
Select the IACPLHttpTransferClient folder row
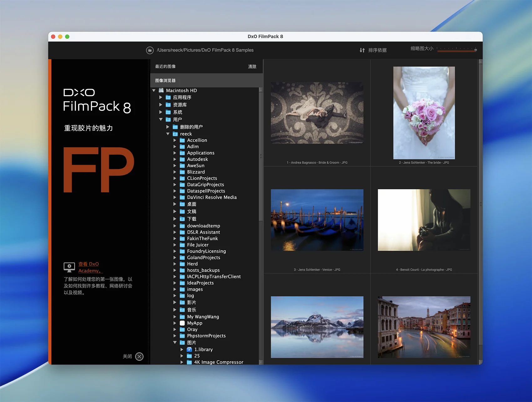tap(205, 277)
